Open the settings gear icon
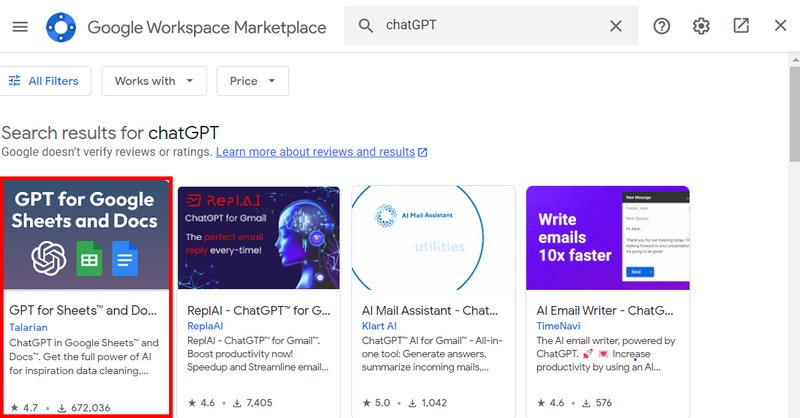Screen dimensions: 800x418 point(701,26)
